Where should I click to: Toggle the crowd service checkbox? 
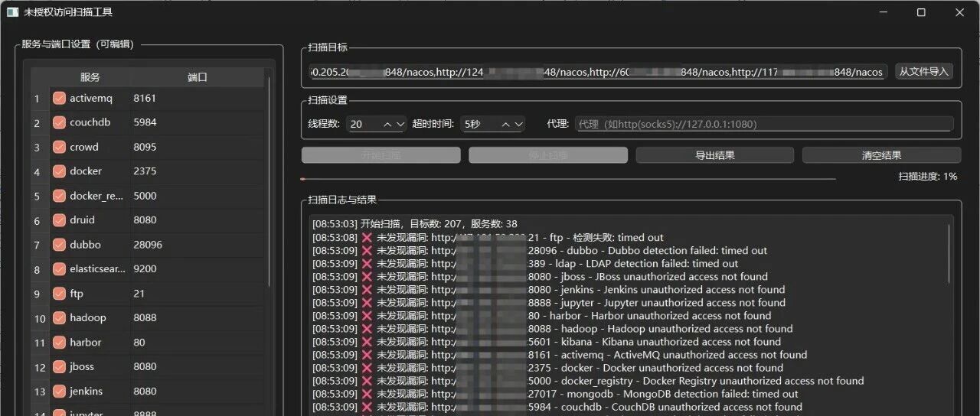pos(59,147)
